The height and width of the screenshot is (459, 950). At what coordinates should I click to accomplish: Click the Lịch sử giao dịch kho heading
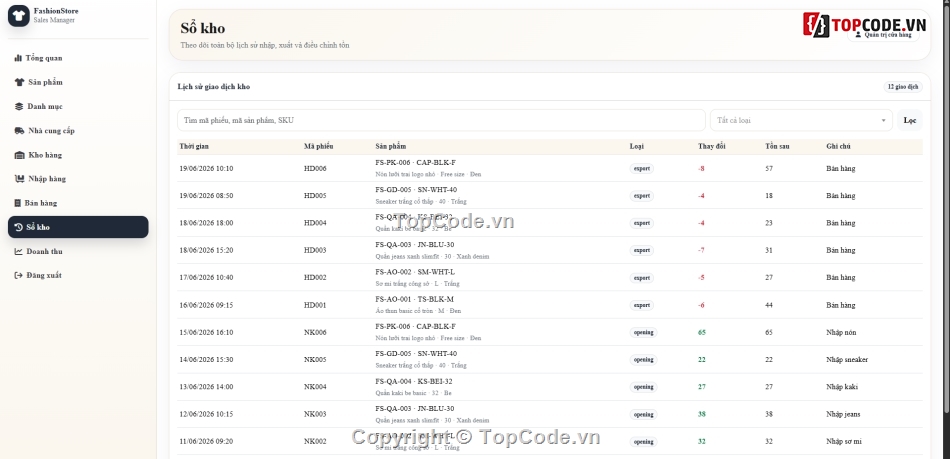(x=214, y=87)
